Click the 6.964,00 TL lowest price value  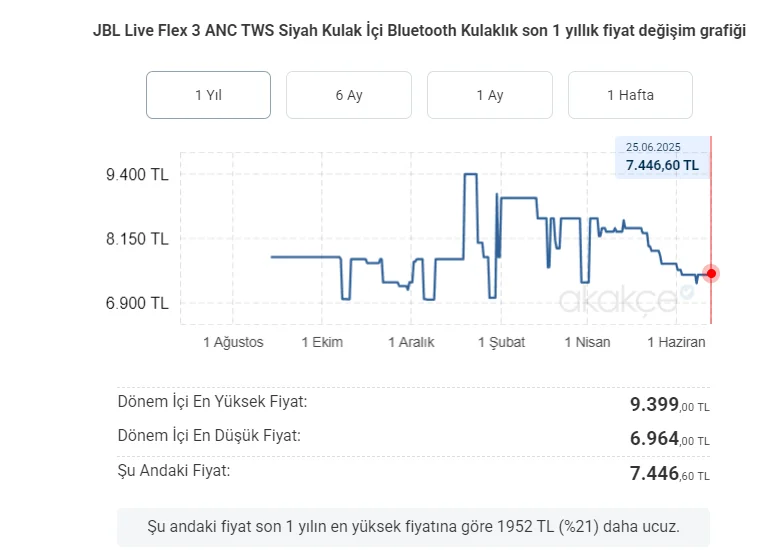tap(669, 439)
